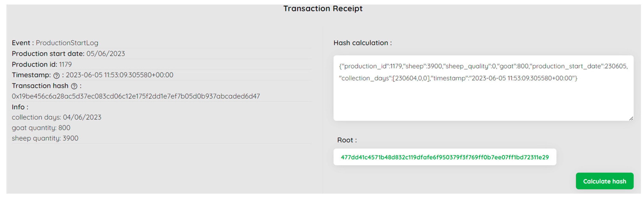
Task: Click the Transaction Receipt heading
Action: pyautogui.click(x=323, y=9)
